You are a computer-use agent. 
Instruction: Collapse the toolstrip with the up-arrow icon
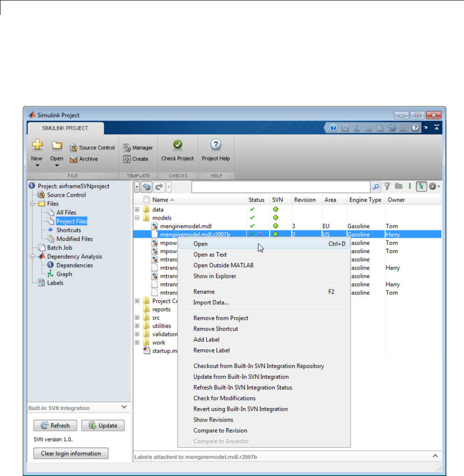coord(437,127)
